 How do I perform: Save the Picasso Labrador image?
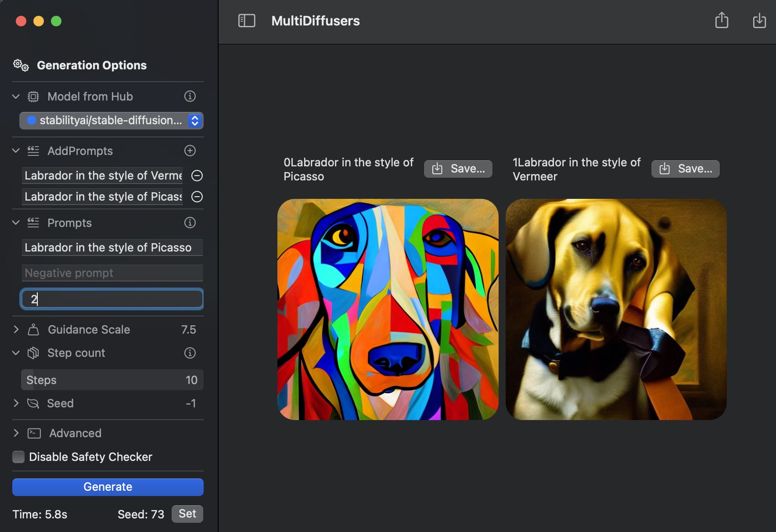[x=458, y=169]
